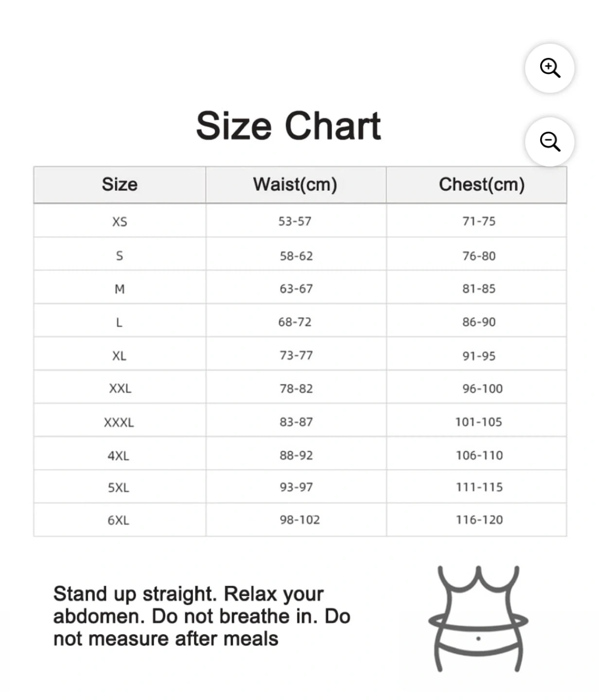
Task: Click the XS size row label
Action: click(x=120, y=222)
